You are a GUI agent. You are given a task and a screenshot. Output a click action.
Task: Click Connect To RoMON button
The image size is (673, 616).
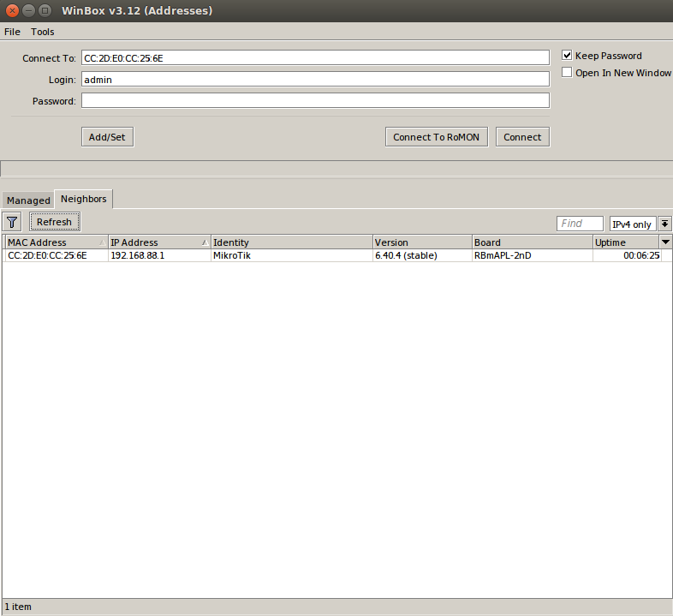pos(437,137)
